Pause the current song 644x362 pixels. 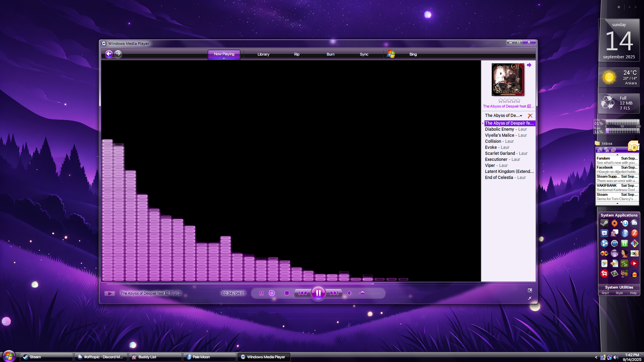pyautogui.click(x=318, y=293)
